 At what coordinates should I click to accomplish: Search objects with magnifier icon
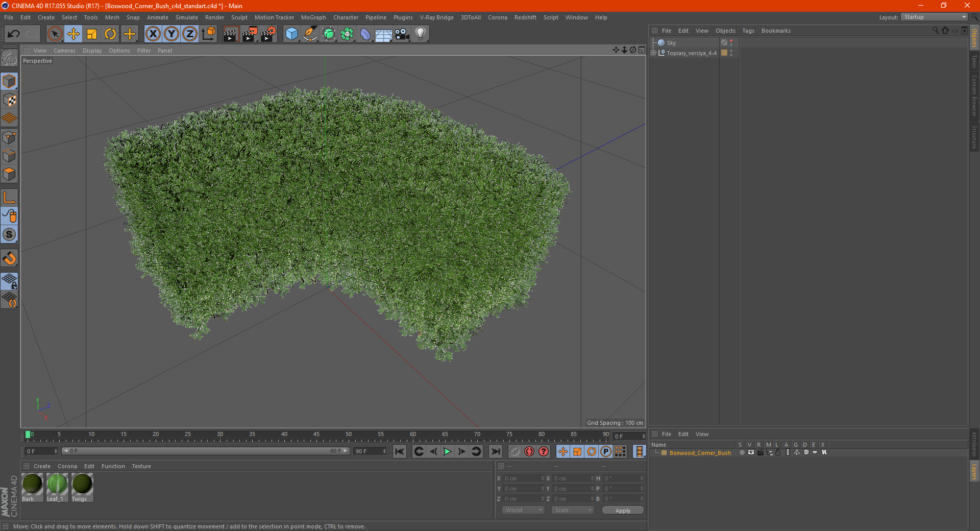(x=935, y=31)
